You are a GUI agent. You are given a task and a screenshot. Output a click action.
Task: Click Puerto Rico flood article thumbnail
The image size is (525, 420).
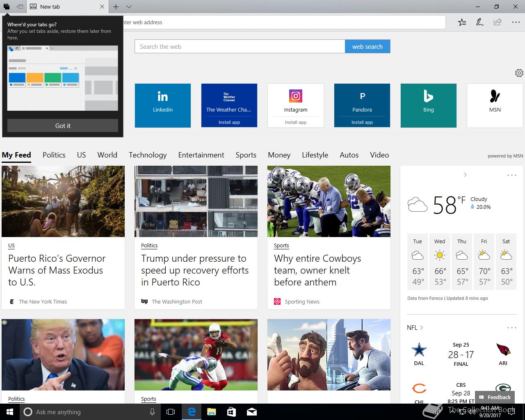(x=63, y=201)
